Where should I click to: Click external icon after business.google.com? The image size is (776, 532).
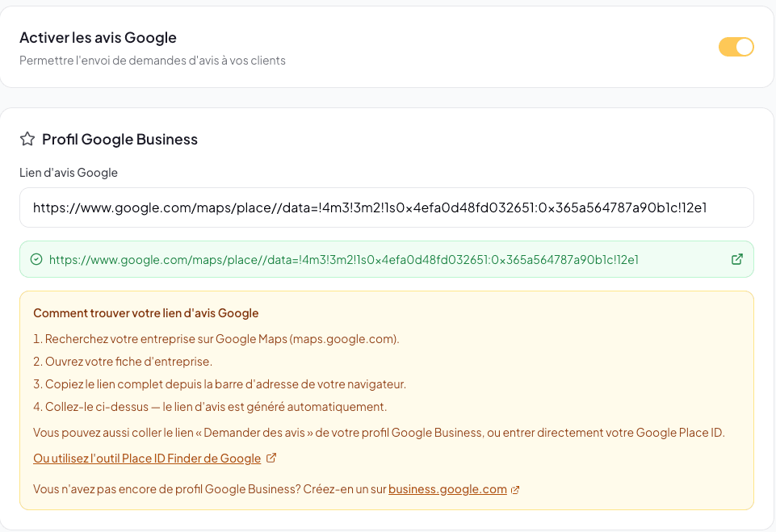click(x=515, y=490)
